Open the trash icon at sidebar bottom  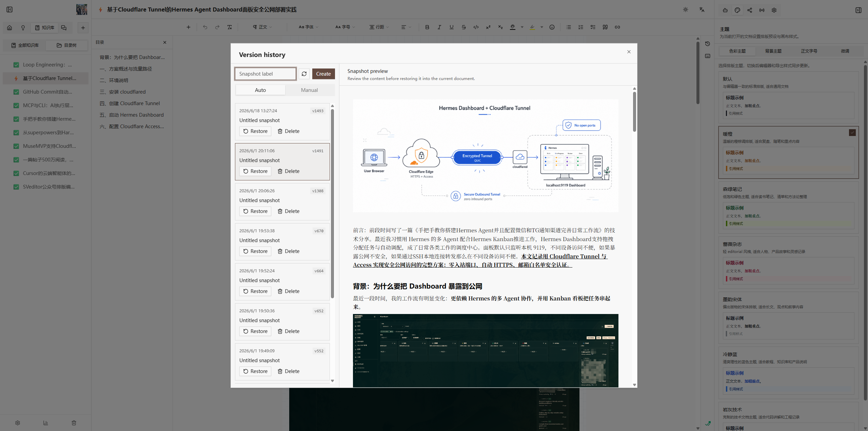tap(74, 423)
